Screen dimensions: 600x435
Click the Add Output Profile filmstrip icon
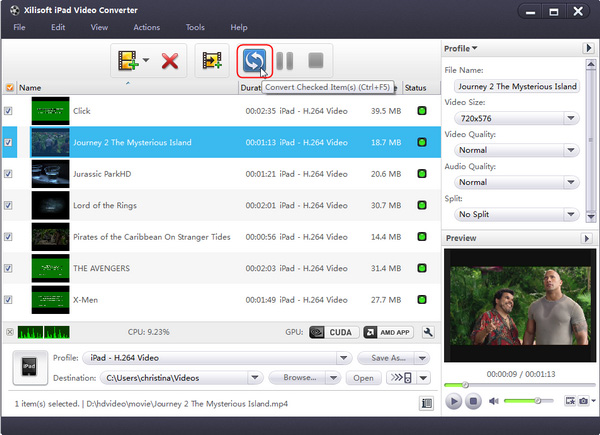(212, 60)
